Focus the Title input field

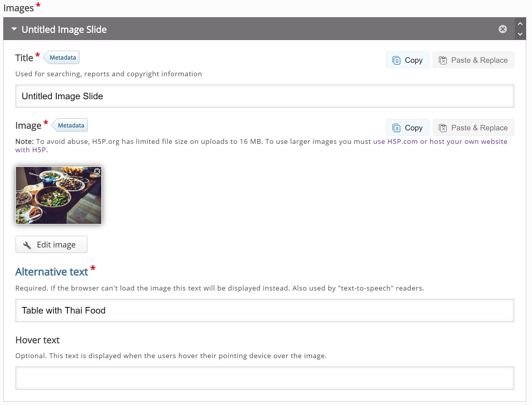tap(265, 96)
